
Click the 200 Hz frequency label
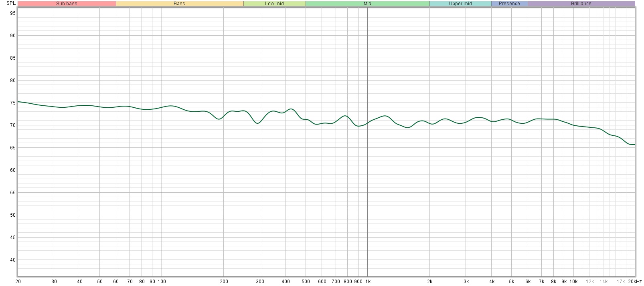tap(224, 282)
